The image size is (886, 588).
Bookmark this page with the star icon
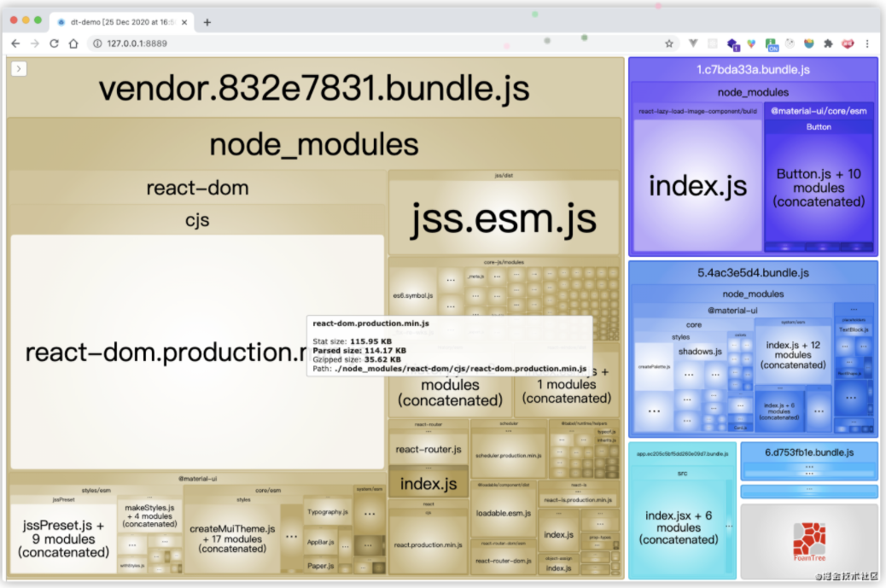coord(669,44)
